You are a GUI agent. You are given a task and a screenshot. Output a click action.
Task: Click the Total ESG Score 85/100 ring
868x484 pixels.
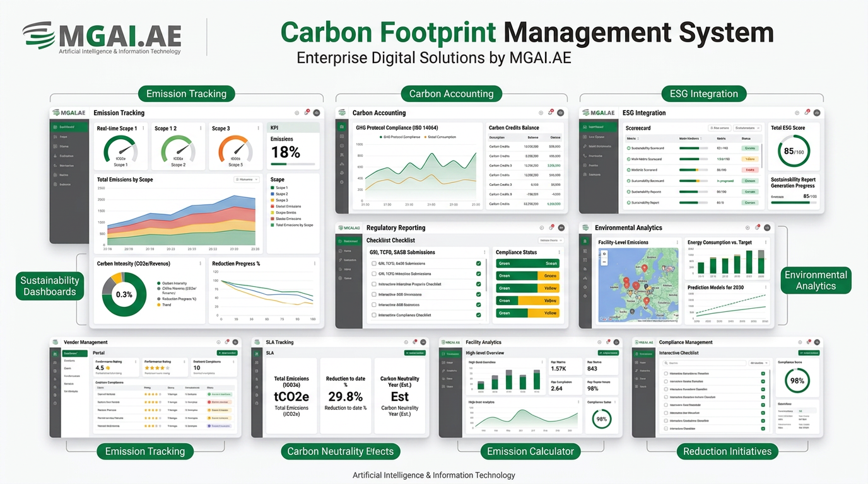coord(794,151)
